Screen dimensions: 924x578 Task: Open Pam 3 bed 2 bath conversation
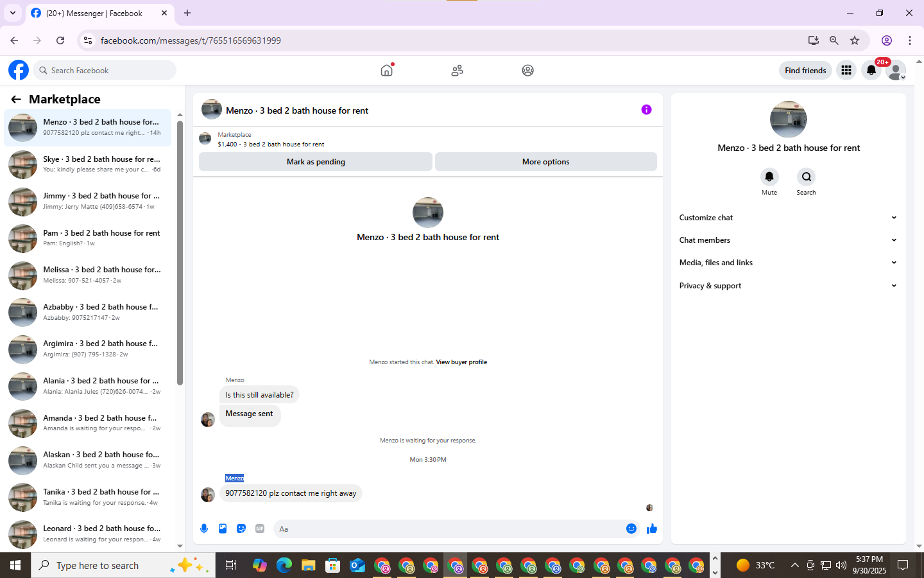(x=87, y=238)
